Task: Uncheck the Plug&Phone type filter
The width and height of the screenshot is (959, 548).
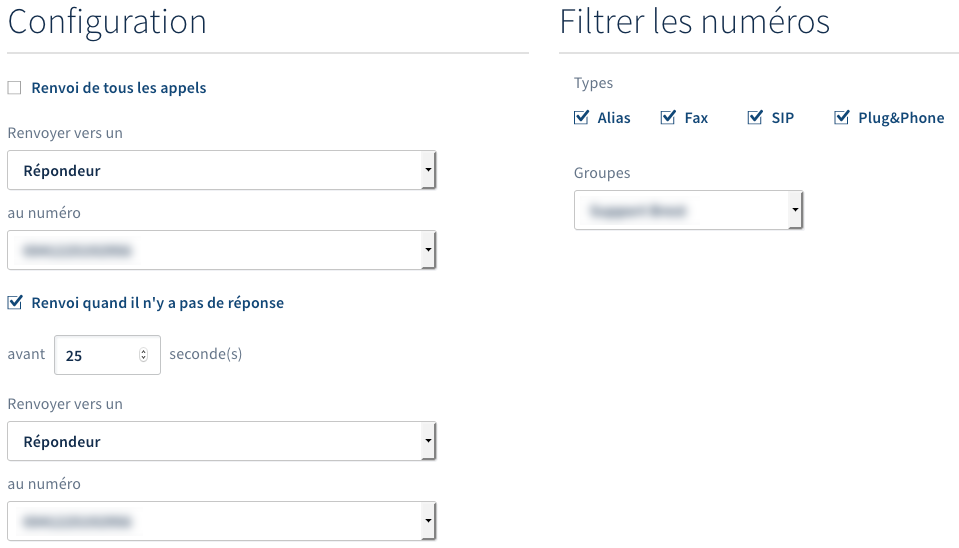Action: click(x=841, y=117)
